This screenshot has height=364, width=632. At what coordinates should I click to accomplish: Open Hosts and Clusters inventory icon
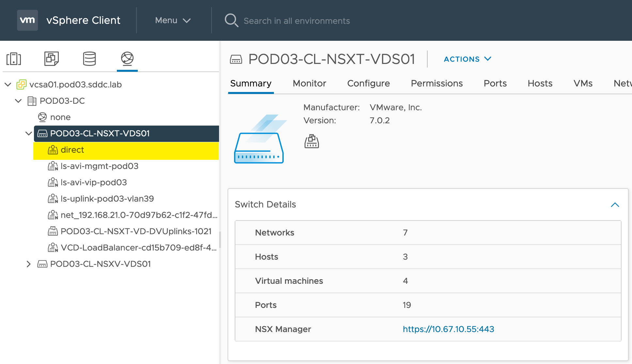tap(14, 59)
